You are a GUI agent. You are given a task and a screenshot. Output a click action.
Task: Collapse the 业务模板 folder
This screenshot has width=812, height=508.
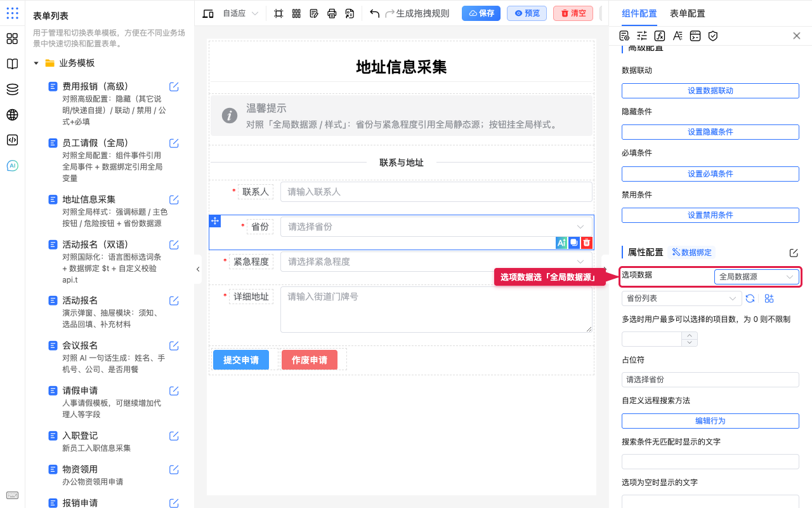tap(36, 63)
